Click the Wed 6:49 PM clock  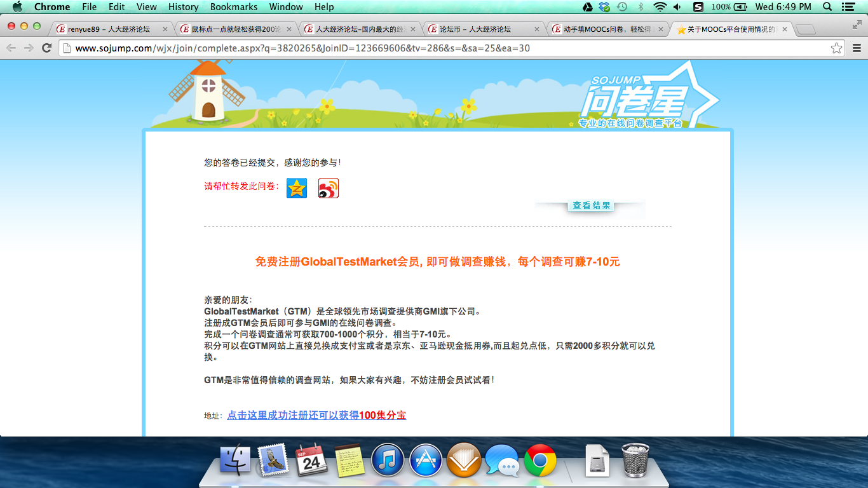(x=783, y=7)
